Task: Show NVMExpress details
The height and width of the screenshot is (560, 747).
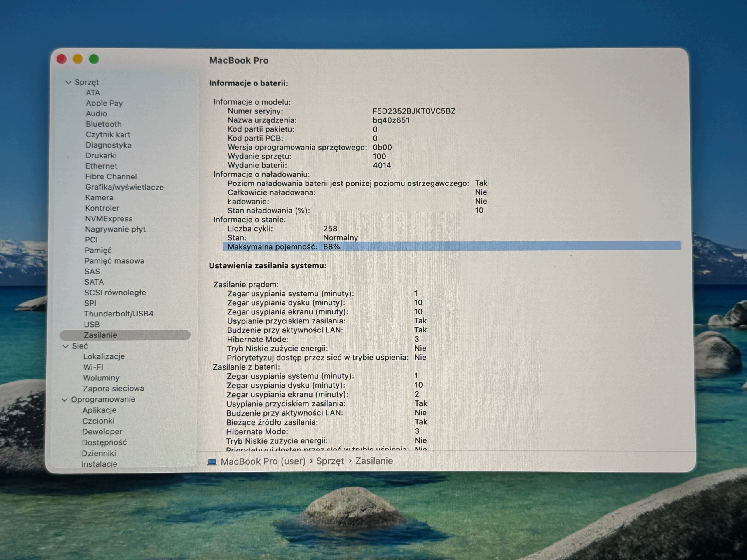Action: tap(109, 218)
